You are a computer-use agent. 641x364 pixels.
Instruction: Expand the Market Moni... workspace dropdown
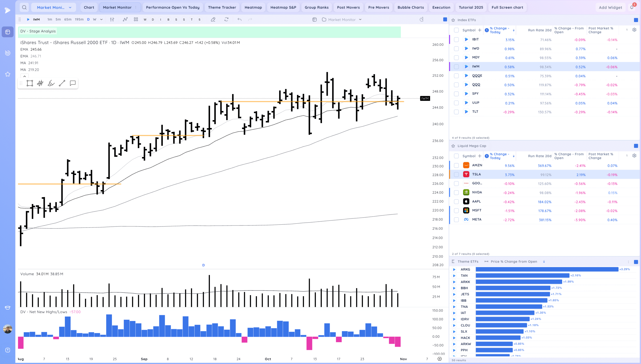(x=70, y=8)
